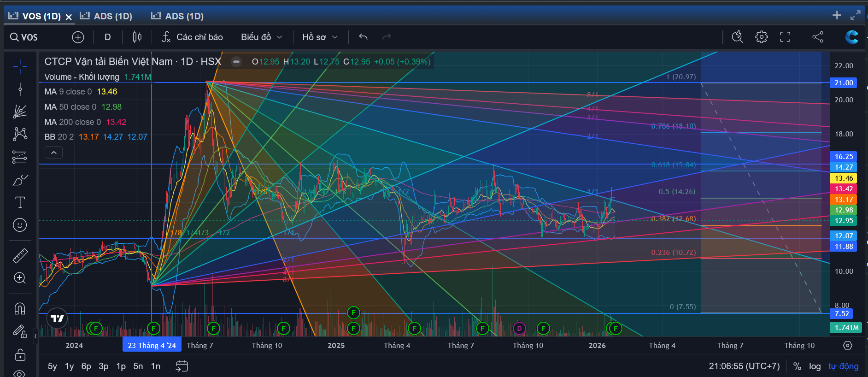Click the add symbol compare plus icon
Image resolution: width=868 pixels, height=377 pixels.
click(x=78, y=37)
